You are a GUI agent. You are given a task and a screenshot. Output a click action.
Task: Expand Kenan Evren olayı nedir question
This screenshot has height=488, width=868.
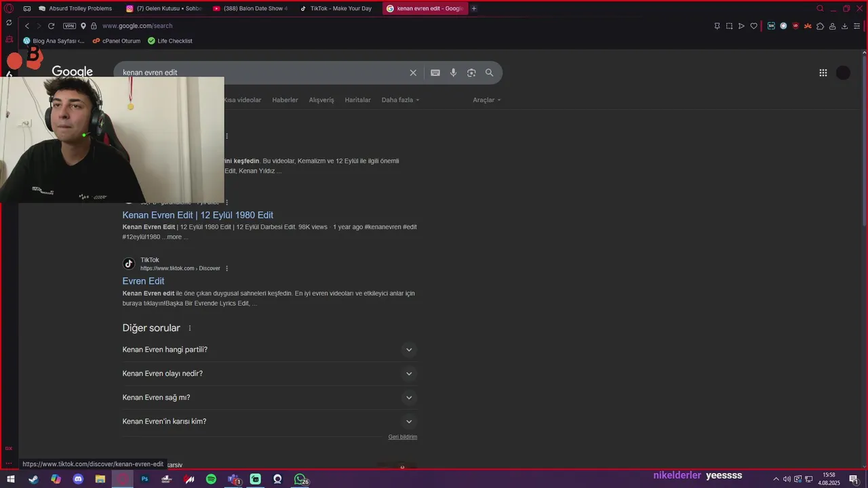[270, 373]
